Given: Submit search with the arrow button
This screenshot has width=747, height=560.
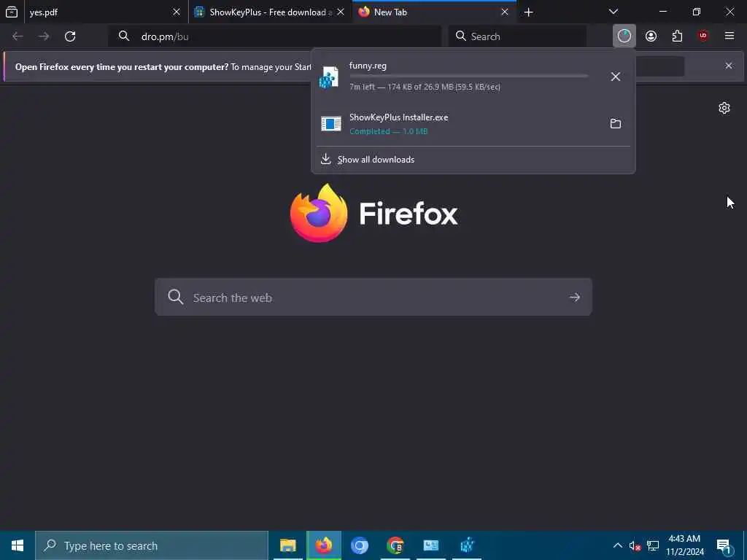Looking at the screenshot, I should pyautogui.click(x=575, y=297).
